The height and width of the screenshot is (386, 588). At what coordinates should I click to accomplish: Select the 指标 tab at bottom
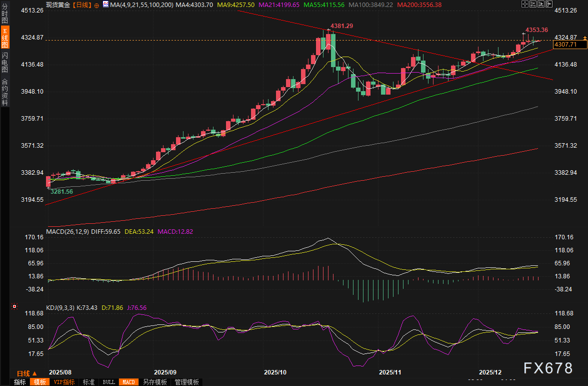pyautogui.click(x=20, y=382)
